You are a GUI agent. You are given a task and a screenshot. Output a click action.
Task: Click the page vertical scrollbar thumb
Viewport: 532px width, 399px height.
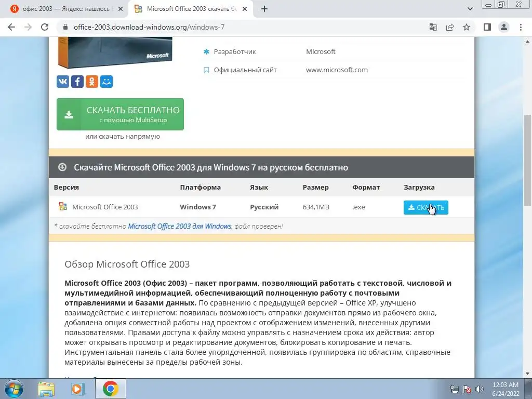(x=527, y=160)
